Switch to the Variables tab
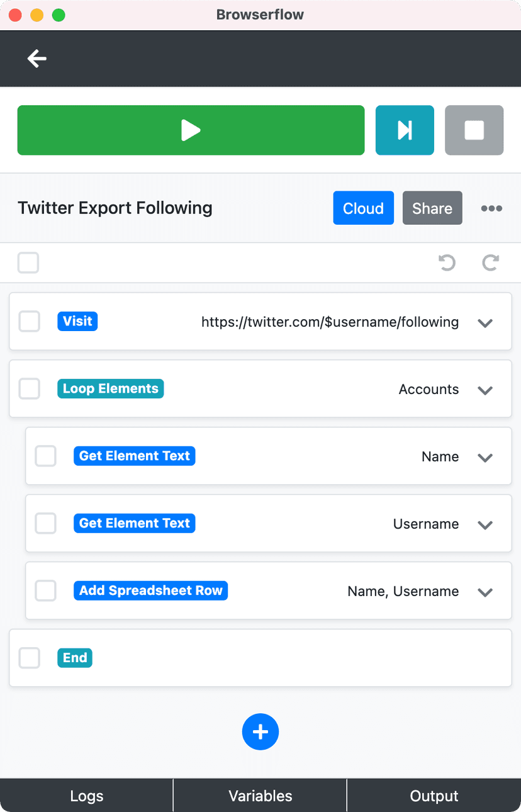521x812 pixels. point(260,796)
